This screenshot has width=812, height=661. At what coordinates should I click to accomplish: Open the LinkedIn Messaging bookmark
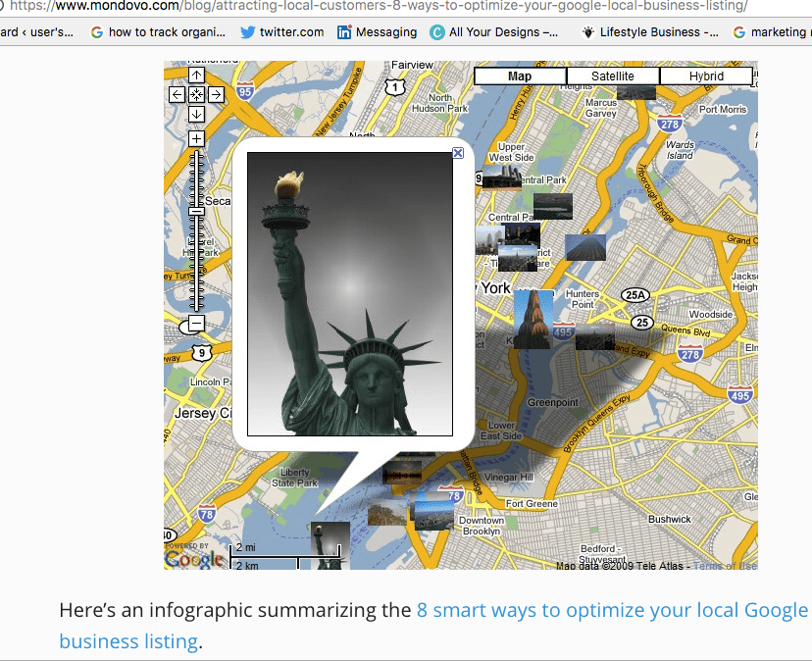(x=377, y=32)
